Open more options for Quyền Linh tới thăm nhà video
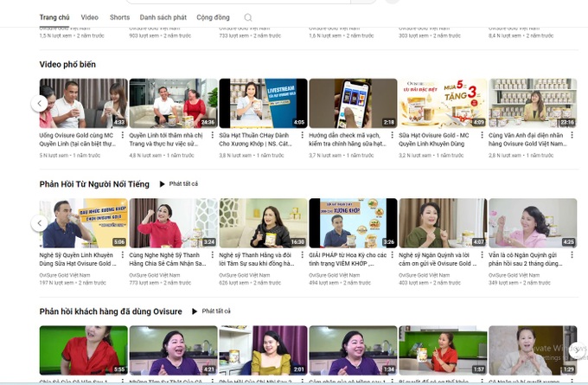Viewport: 588px width, 385px height. (x=212, y=135)
